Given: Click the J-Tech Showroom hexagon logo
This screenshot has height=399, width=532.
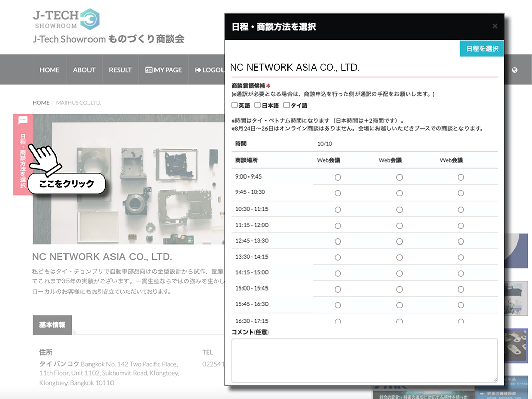Looking at the screenshot, I should point(90,19).
